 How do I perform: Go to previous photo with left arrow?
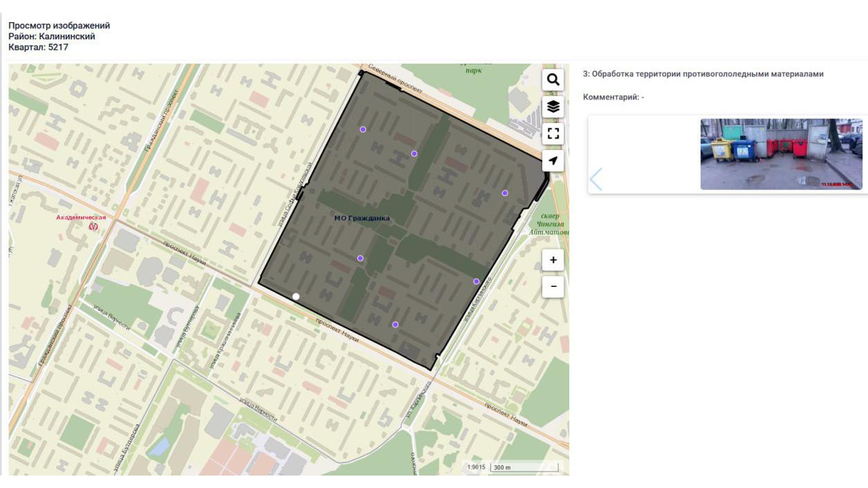point(595,179)
